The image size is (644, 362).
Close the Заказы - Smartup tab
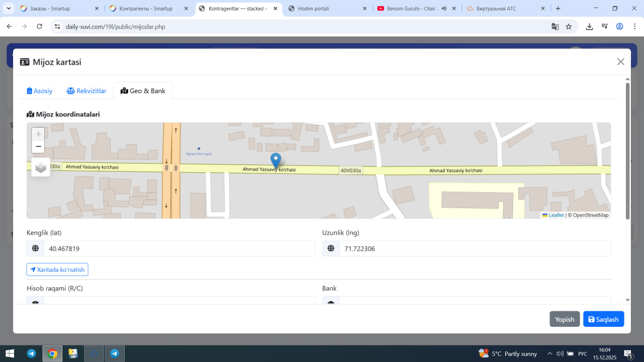tap(96, 9)
